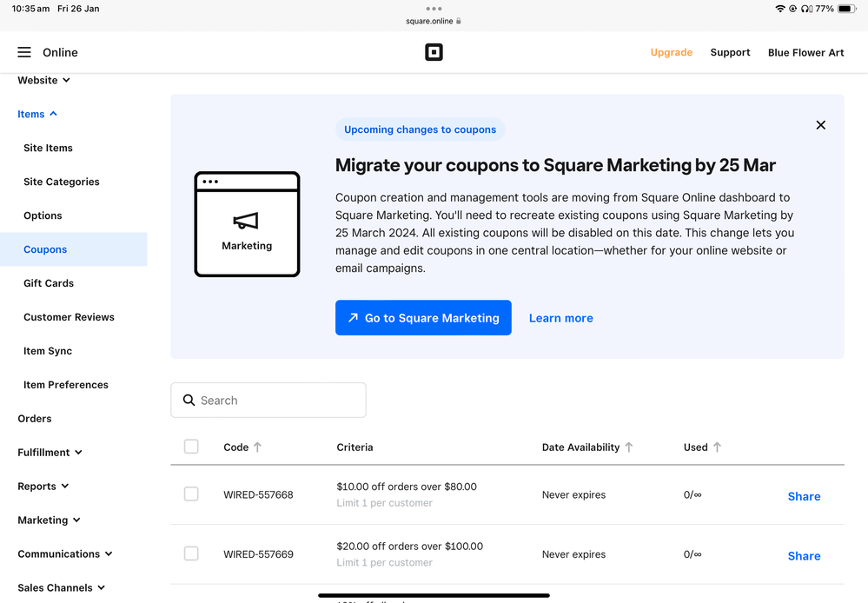Viewport: 868px width, 603px height.
Task: Dismiss the coupon migration banner
Action: [x=820, y=125]
